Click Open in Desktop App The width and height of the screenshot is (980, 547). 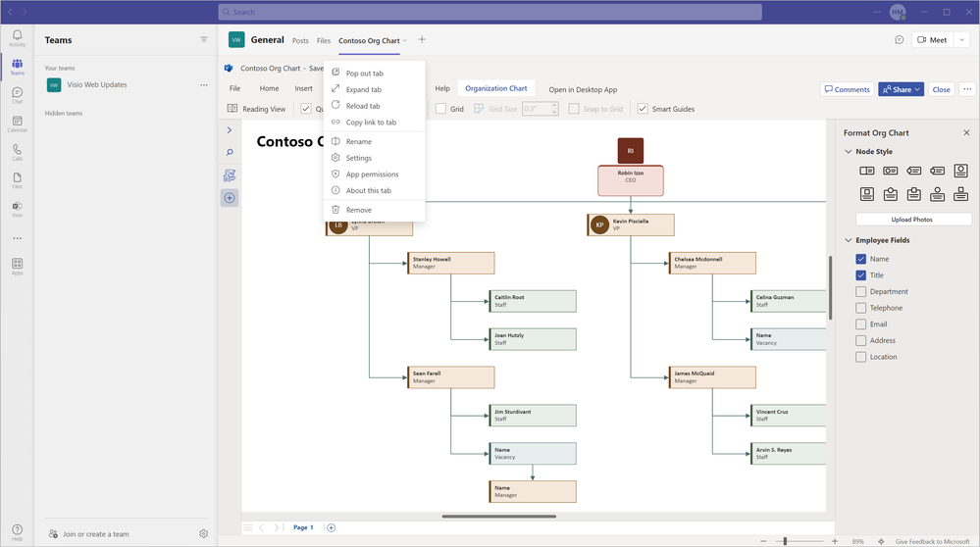tap(583, 89)
